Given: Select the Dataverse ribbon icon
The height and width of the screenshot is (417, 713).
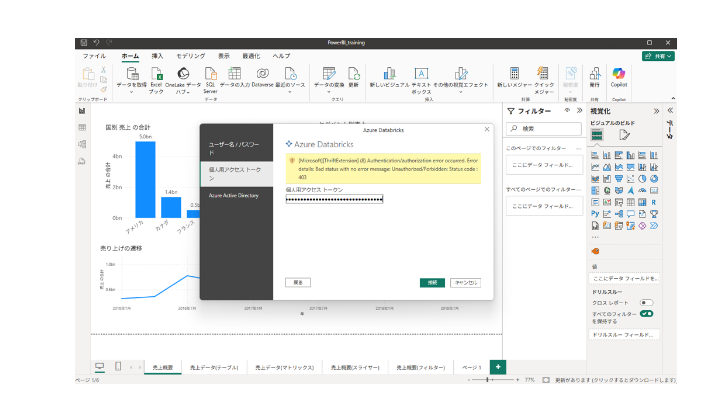Looking at the screenshot, I should click(262, 74).
